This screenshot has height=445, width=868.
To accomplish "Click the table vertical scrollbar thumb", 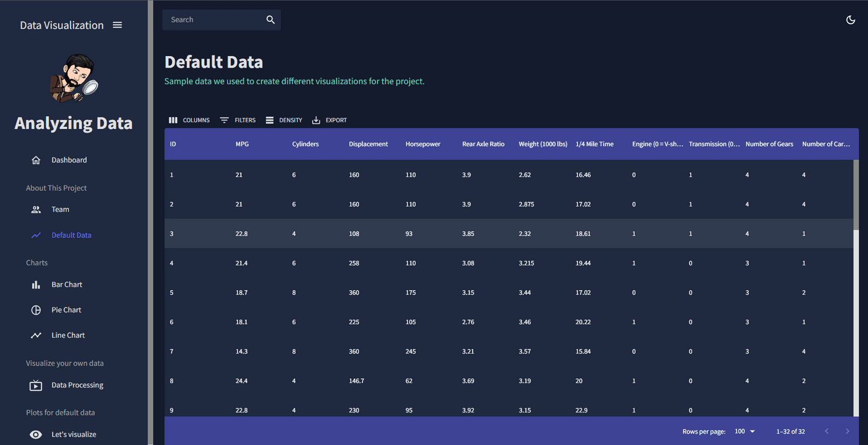I will (x=856, y=194).
